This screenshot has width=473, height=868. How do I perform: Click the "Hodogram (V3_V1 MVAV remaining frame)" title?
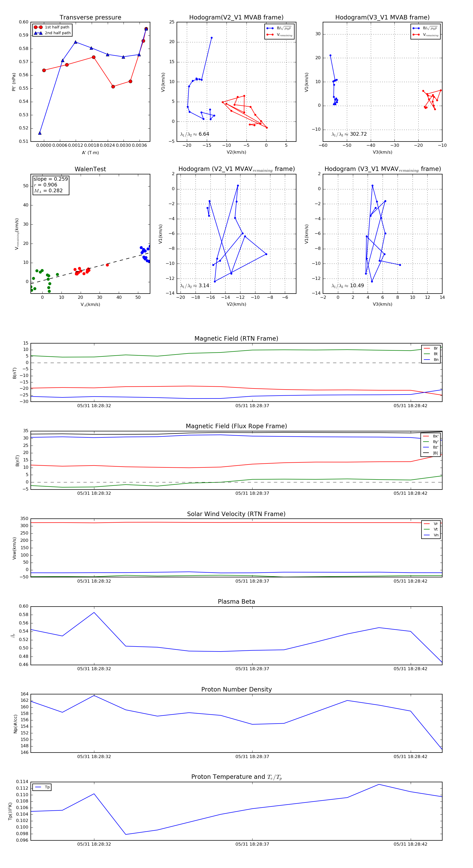point(382,169)
